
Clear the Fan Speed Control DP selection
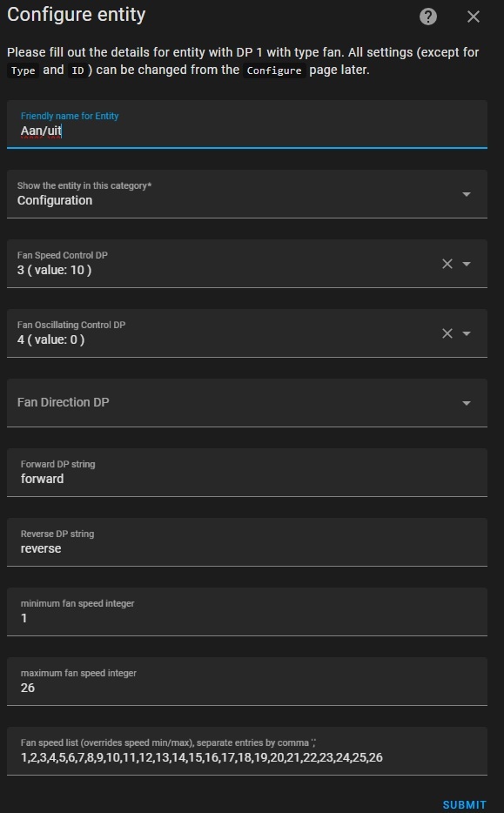point(447,264)
